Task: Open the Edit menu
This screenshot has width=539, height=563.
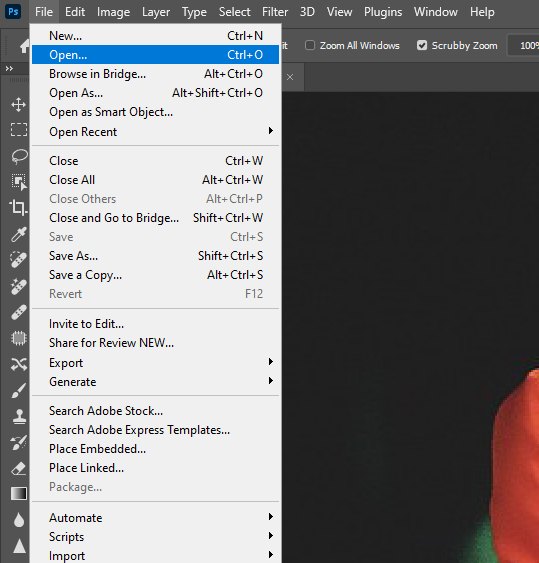Action: [x=75, y=12]
